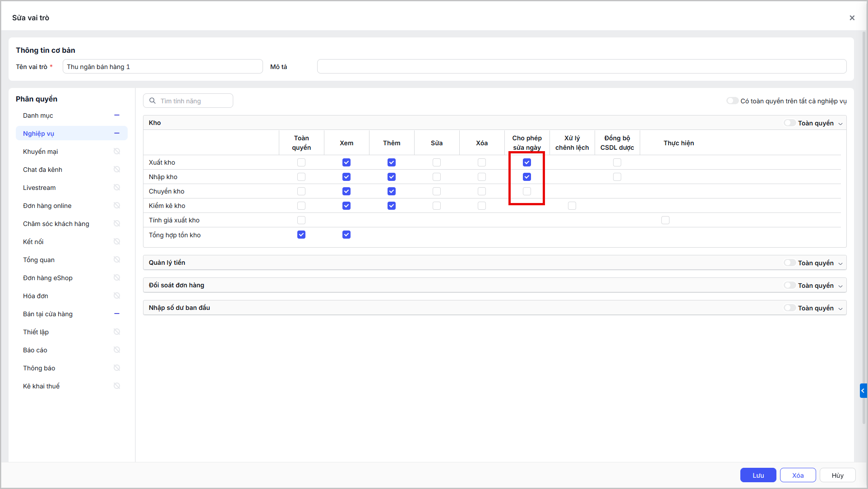Uncheck Thêm permission for Nhập kho

(392, 177)
